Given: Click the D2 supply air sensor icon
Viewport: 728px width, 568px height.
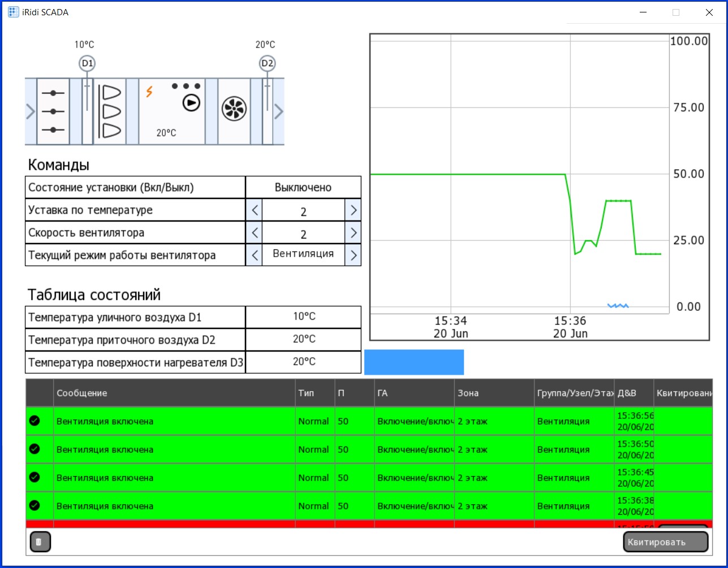Looking at the screenshot, I should point(267,63).
